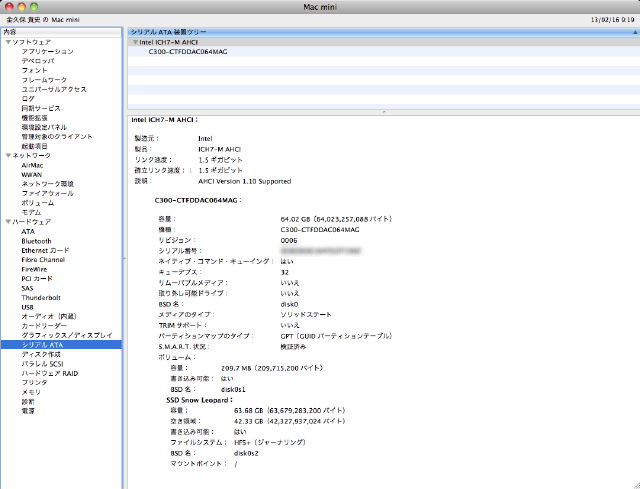Select the Intel ICH7-M AHCI row
640x489 pixels.
click(x=384, y=42)
